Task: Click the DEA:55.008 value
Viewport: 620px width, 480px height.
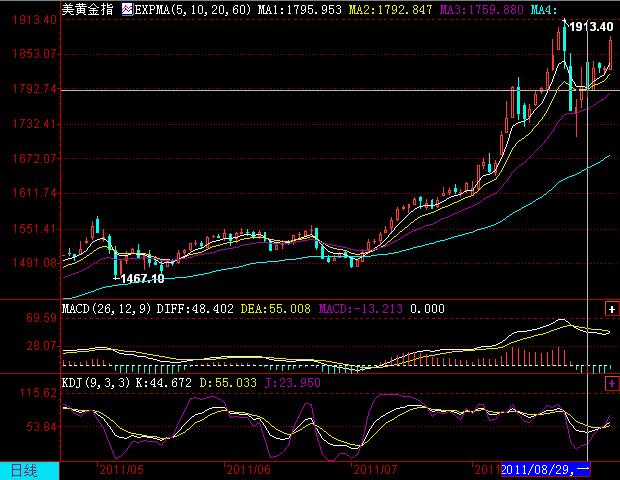Action: tap(276, 309)
